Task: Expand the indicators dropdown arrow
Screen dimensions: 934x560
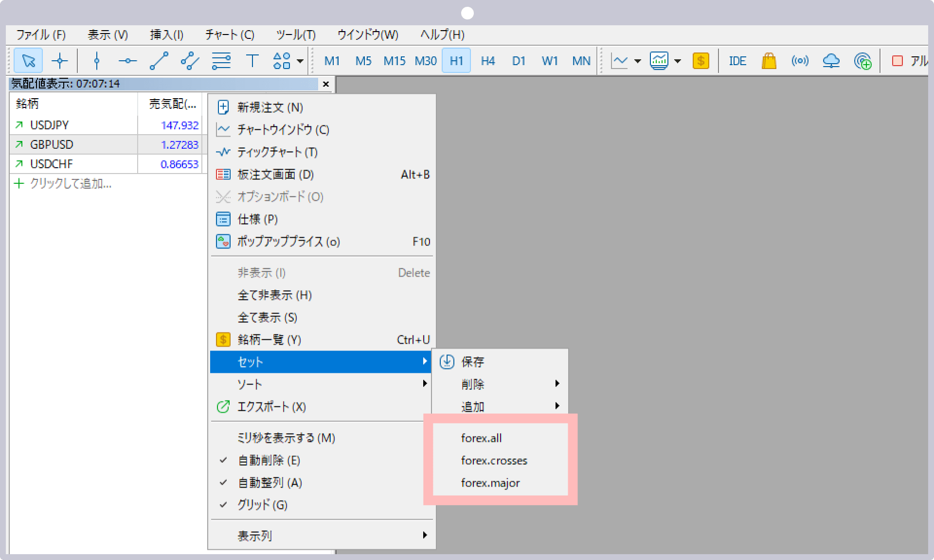Action: pyautogui.click(x=678, y=61)
